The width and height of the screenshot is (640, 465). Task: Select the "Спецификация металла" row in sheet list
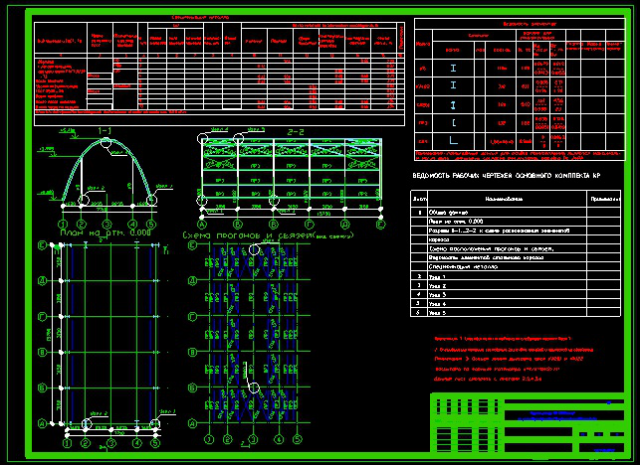tap(515, 267)
